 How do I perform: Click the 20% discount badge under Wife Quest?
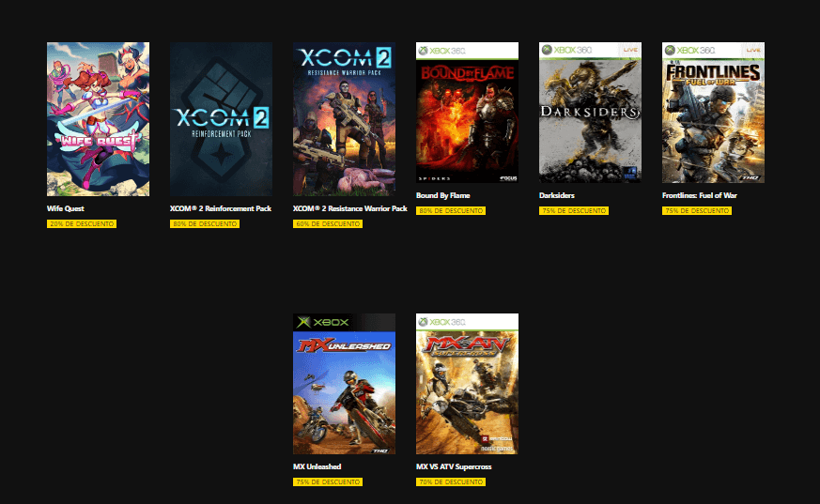[82, 223]
